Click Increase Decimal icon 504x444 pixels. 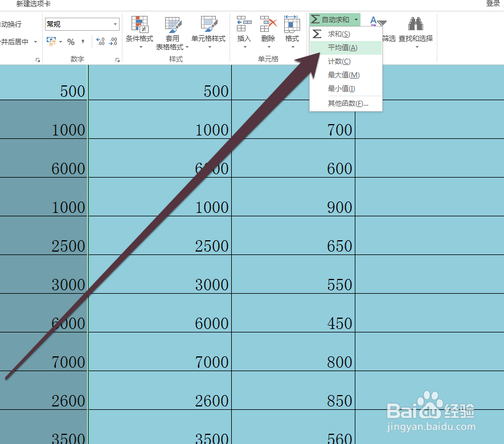(100, 42)
